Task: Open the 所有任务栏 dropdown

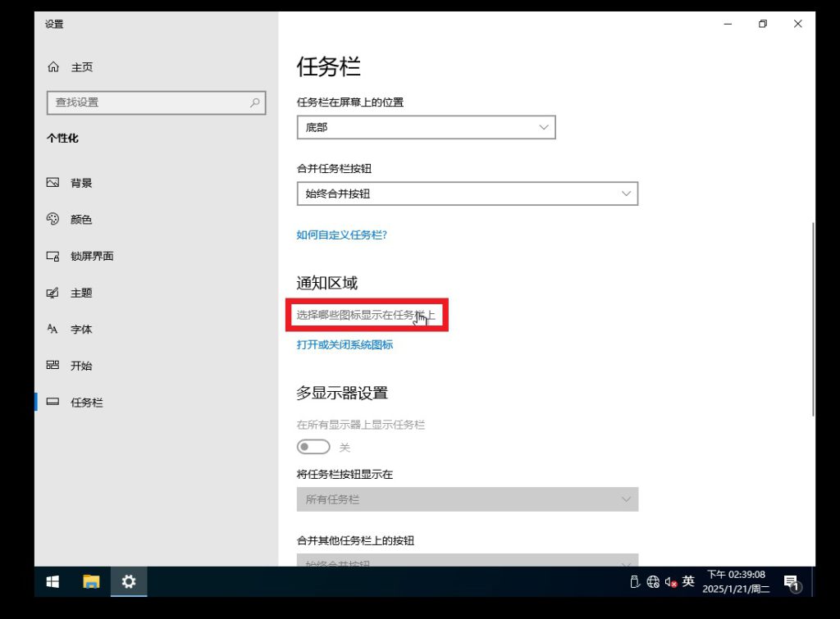Action: 467,499
